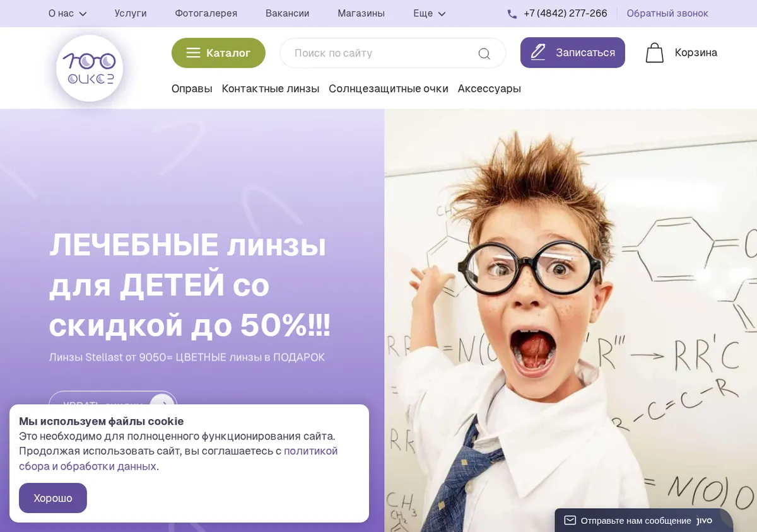The height and width of the screenshot is (532, 757).
Task: Click the Обратный звонок link
Action: (667, 13)
